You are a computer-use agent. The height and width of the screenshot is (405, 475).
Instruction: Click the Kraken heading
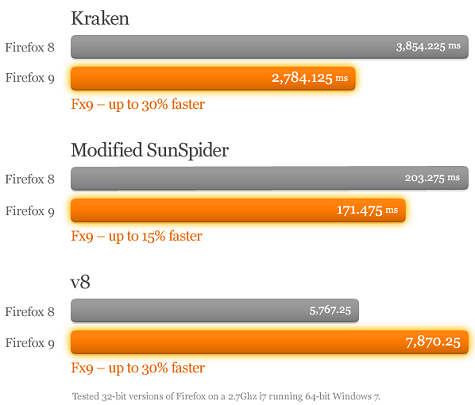pyautogui.click(x=100, y=18)
